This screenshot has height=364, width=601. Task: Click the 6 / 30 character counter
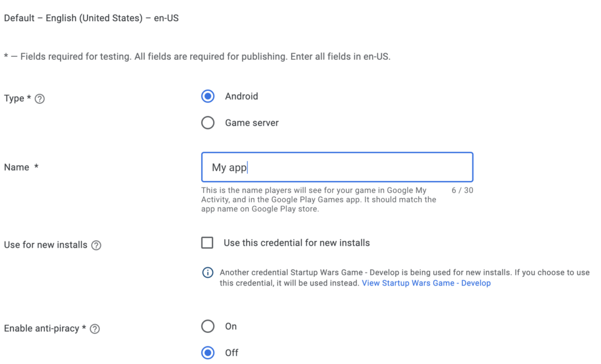[x=462, y=190]
